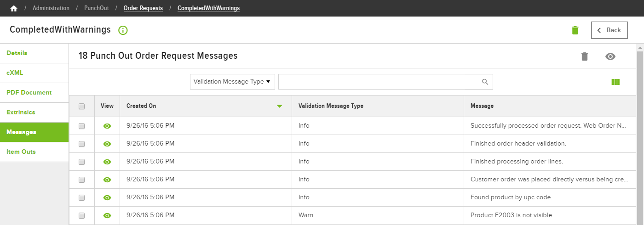This screenshot has width=644, height=225.
Task: Click the green trash icon beside Back
Action: [575, 30]
